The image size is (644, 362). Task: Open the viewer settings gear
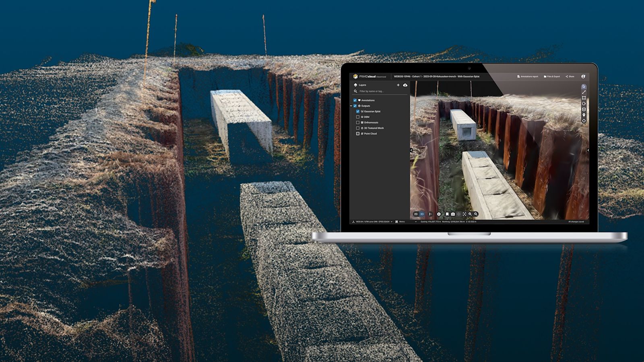pyautogui.click(x=439, y=214)
